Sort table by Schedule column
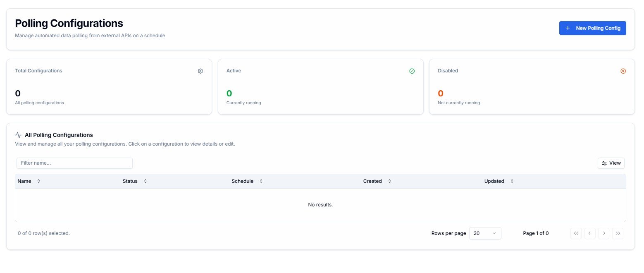 tap(247, 181)
